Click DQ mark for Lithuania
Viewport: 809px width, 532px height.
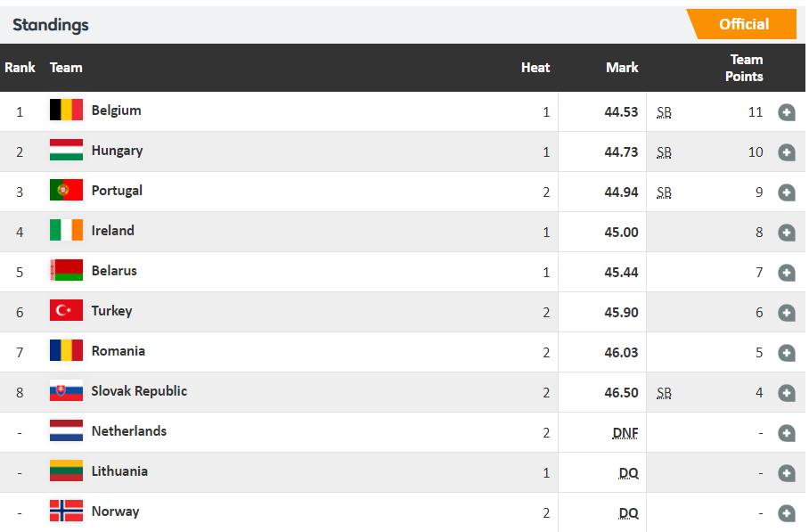tap(628, 473)
